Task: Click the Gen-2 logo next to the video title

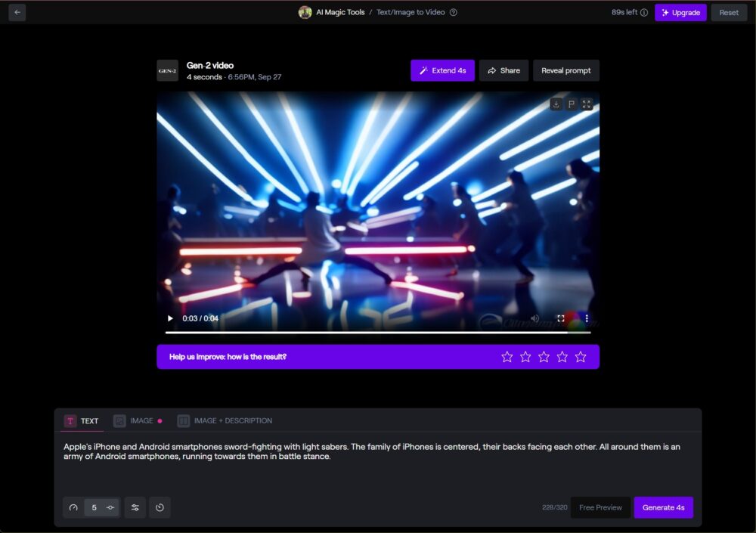Action: click(168, 70)
